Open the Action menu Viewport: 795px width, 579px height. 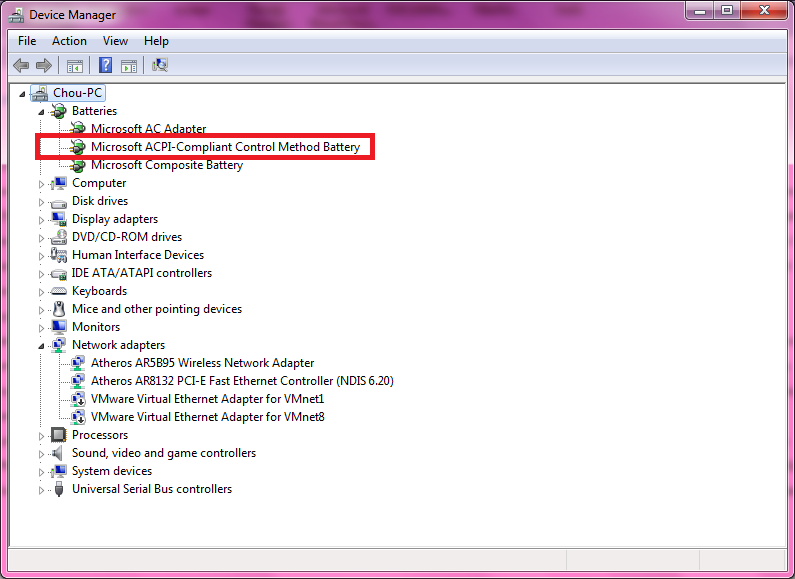point(69,41)
